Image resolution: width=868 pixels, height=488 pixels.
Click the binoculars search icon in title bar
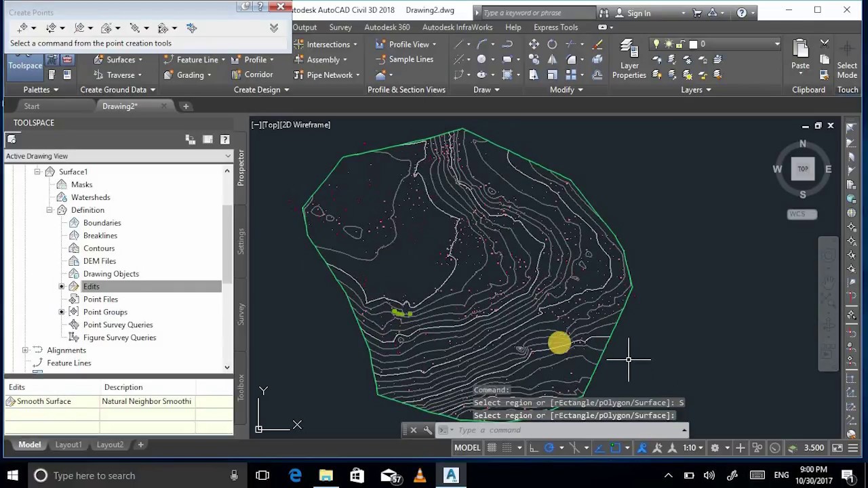[603, 12]
